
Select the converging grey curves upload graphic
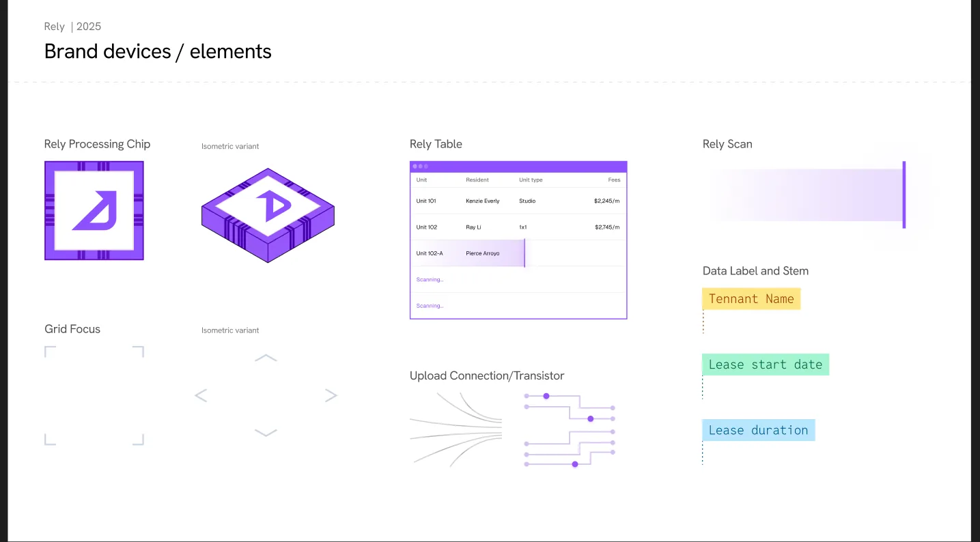456,429
